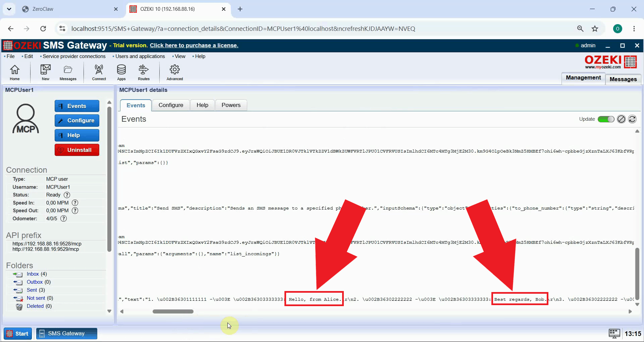
Task: Open the browser zoom magnifier icon
Action: (580, 28)
